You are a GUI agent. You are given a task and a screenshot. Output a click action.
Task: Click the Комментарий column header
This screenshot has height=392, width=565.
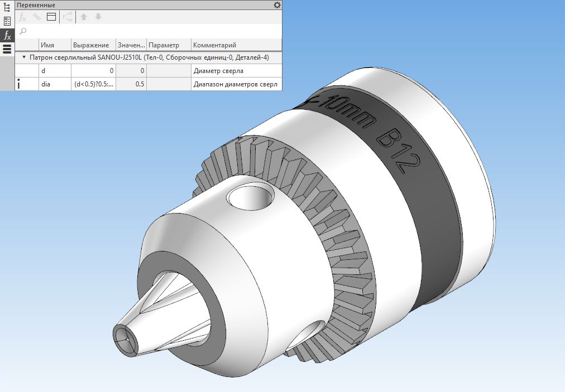pyautogui.click(x=236, y=45)
